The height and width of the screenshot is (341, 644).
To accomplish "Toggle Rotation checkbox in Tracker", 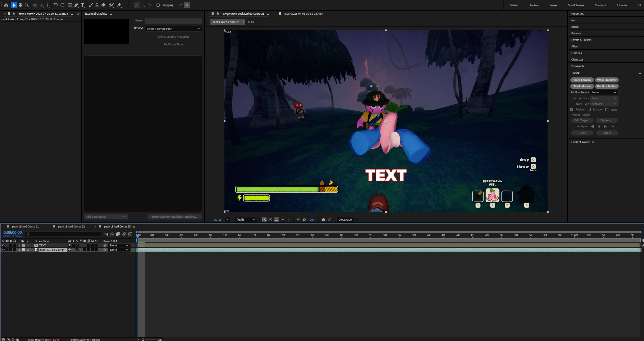I will pos(589,109).
